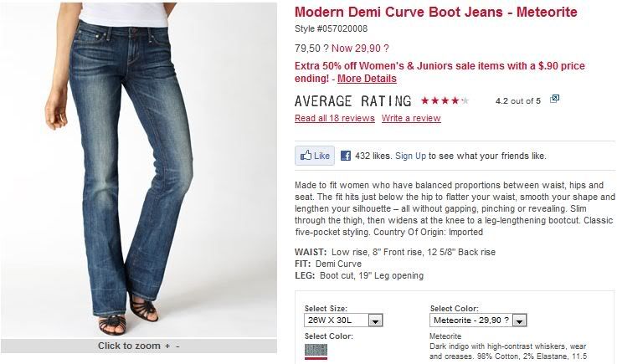Open the ratings pop-out icon beside 4.2 out of 5
This screenshot has height=364, width=617.
tap(554, 99)
